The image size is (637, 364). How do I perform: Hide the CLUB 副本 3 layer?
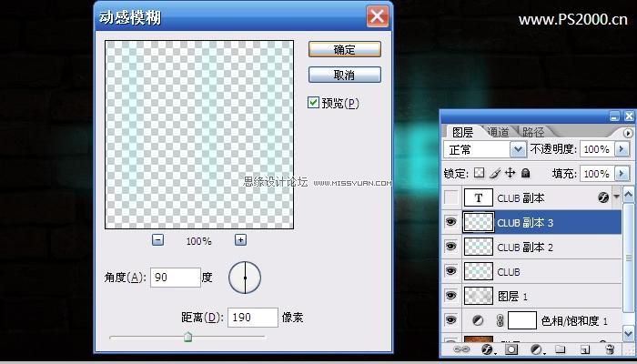click(451, 222)
